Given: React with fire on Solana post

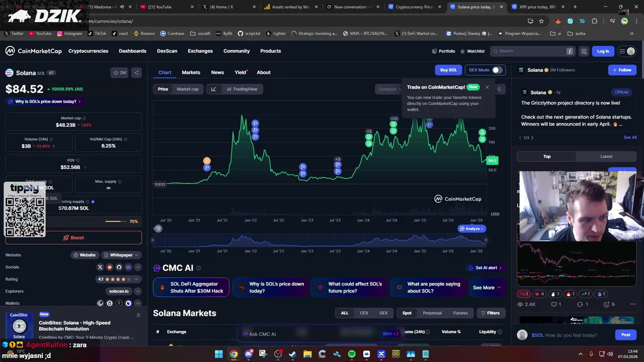Looking at the screenshot, I should tap(571, 294).
